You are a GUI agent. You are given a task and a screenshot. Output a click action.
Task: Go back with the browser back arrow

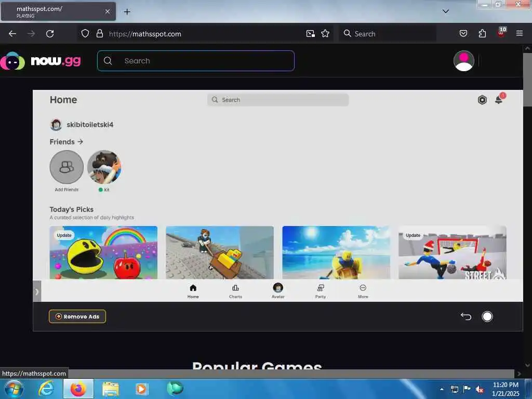(x=12, y=34)
